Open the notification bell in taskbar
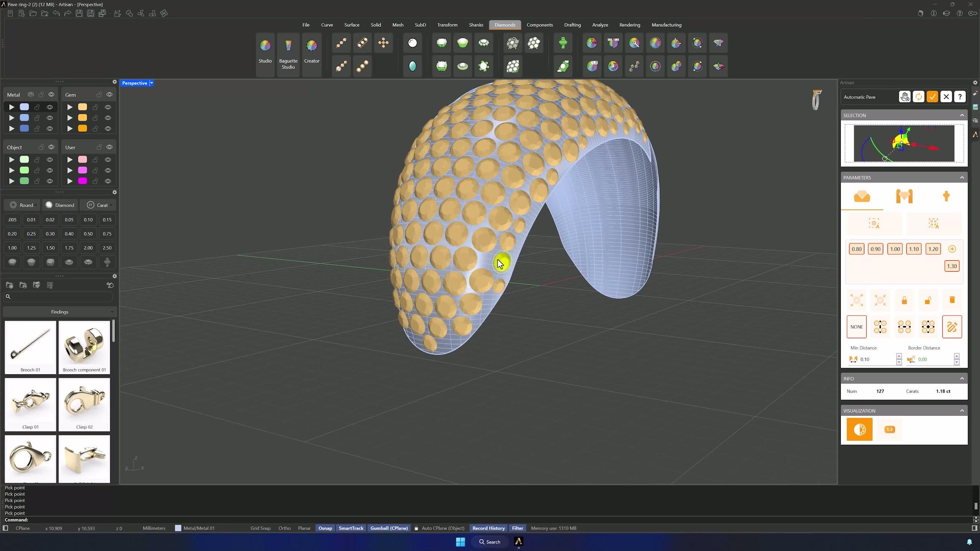 pyautogui.click(x=969, y=542)
